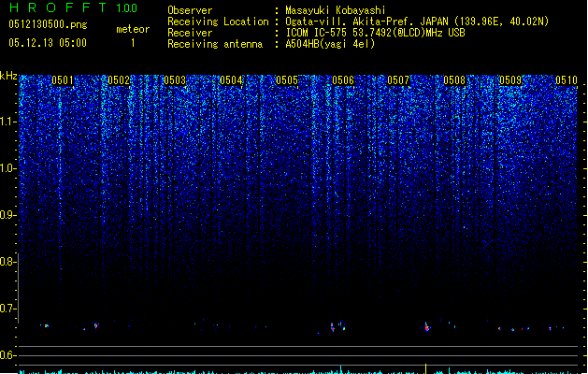588x374 pixels.
Task: Click the meteor echo cluster below 0506
Action: (x=337, y=326)
